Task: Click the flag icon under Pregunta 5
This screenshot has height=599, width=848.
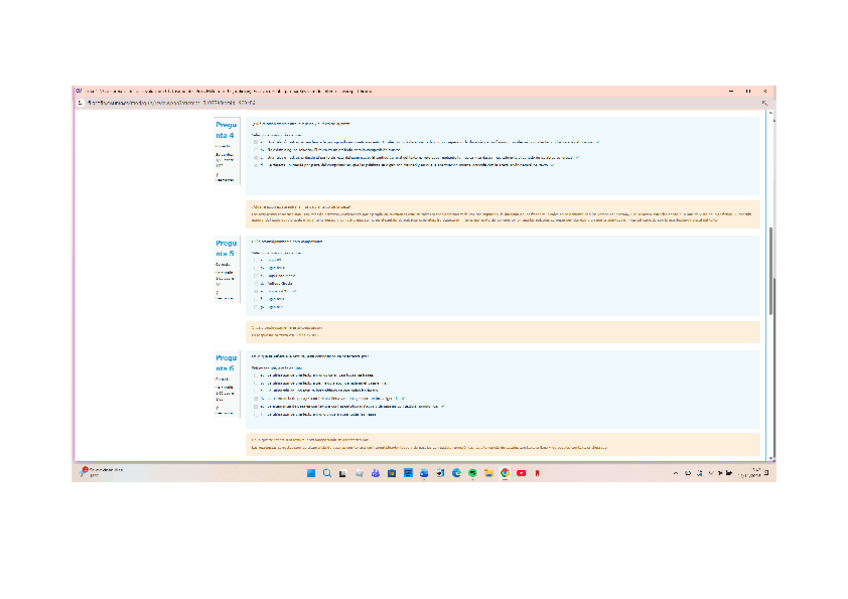Action: click(218, 292)
